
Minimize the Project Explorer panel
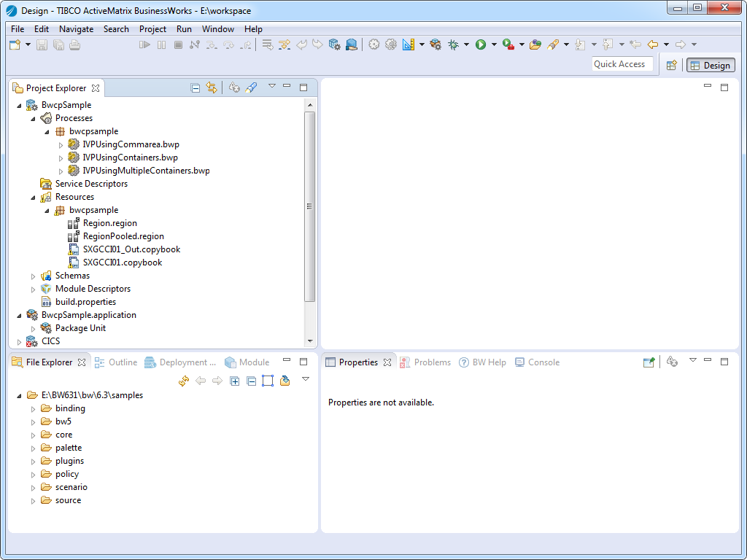[287, 86]
